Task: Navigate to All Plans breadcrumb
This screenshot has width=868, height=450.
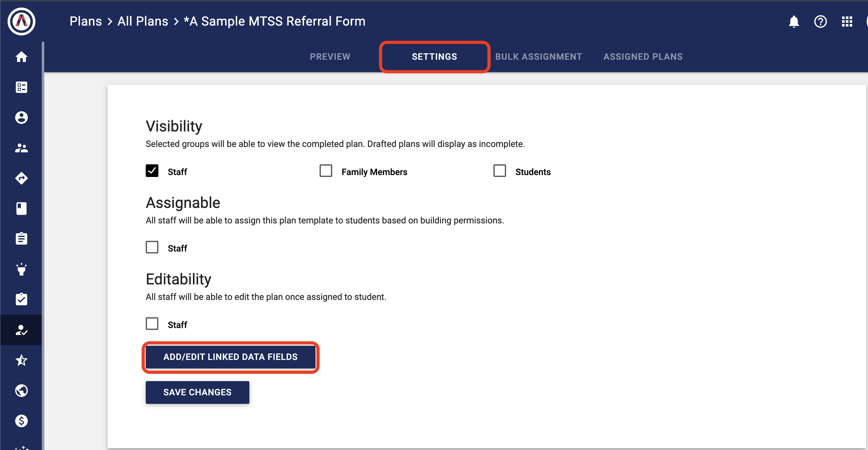Action: tap(143, 21)
